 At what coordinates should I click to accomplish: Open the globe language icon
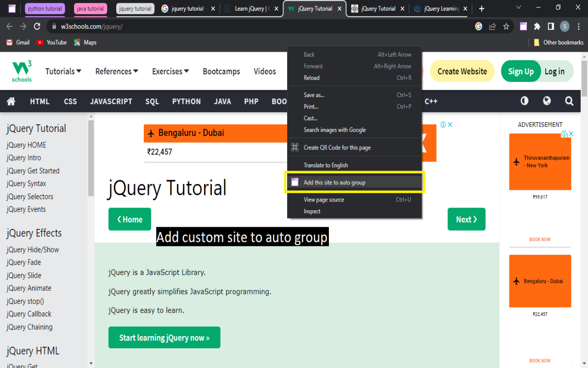(x=547, y=101)
